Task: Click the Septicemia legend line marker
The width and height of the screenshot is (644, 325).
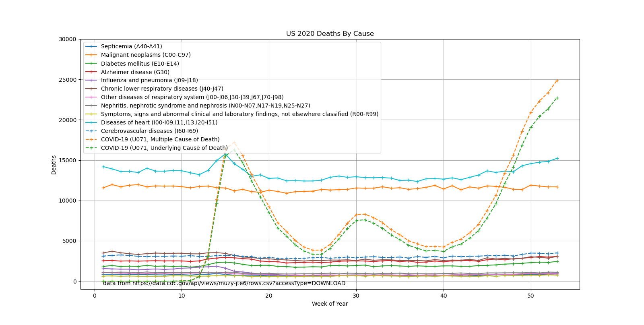Action: tap(91, 47)
